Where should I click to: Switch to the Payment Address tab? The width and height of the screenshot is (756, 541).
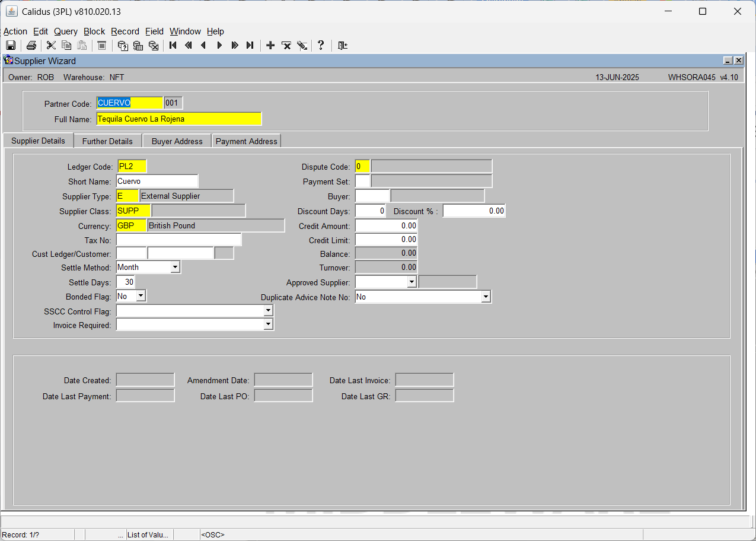tap(247, 141)
